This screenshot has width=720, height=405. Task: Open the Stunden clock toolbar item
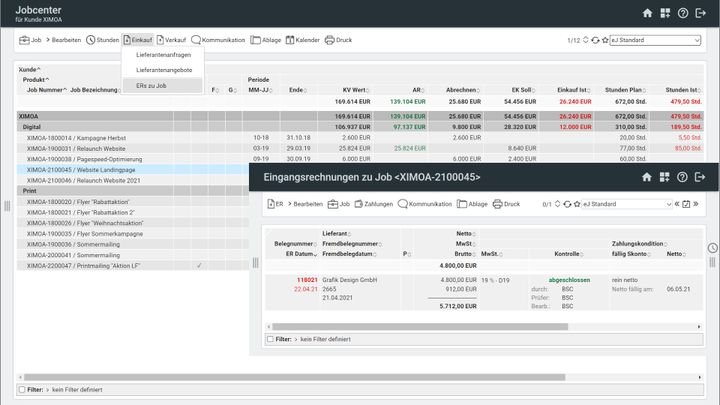[x=102, y=40]
